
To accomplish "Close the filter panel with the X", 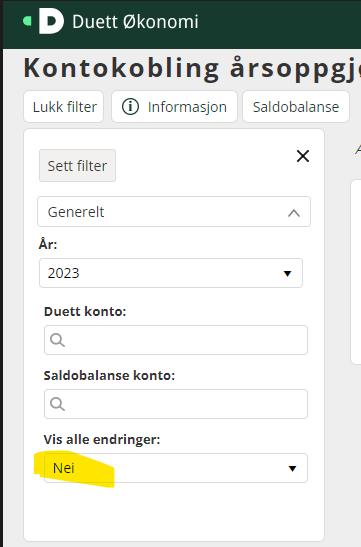I will click(303, 156).
